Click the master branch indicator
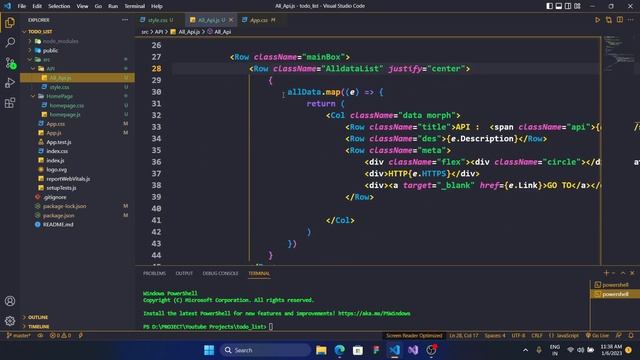 coord(18,336)
